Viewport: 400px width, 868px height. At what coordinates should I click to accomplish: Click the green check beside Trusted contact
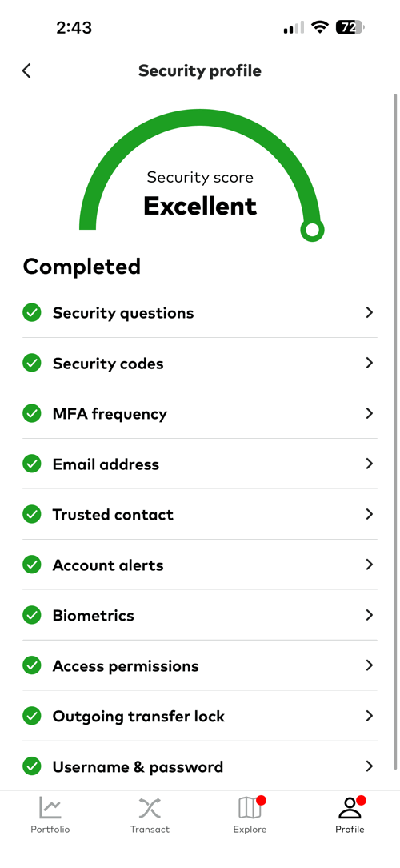(32, 514)
